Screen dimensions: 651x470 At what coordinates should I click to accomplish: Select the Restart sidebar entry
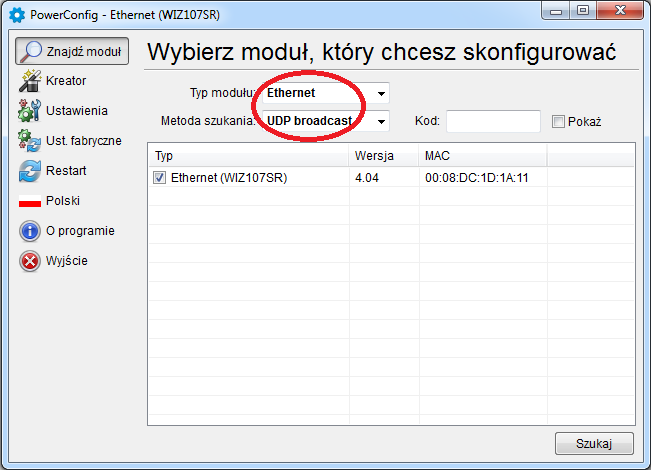click(66, 171)
